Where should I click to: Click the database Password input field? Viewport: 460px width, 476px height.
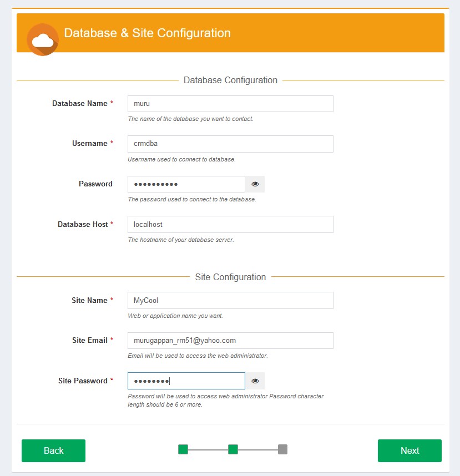tap(186, 184)
